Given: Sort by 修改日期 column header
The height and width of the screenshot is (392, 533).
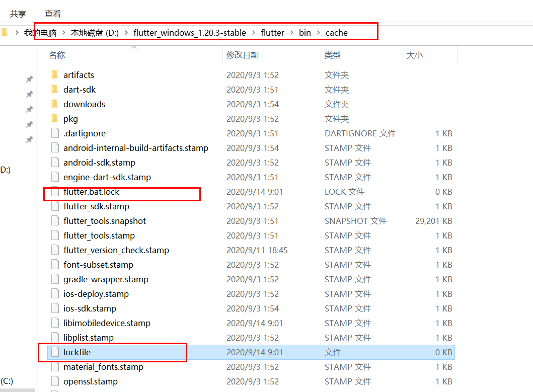Looking at the screenshot, I should [243, 55].
